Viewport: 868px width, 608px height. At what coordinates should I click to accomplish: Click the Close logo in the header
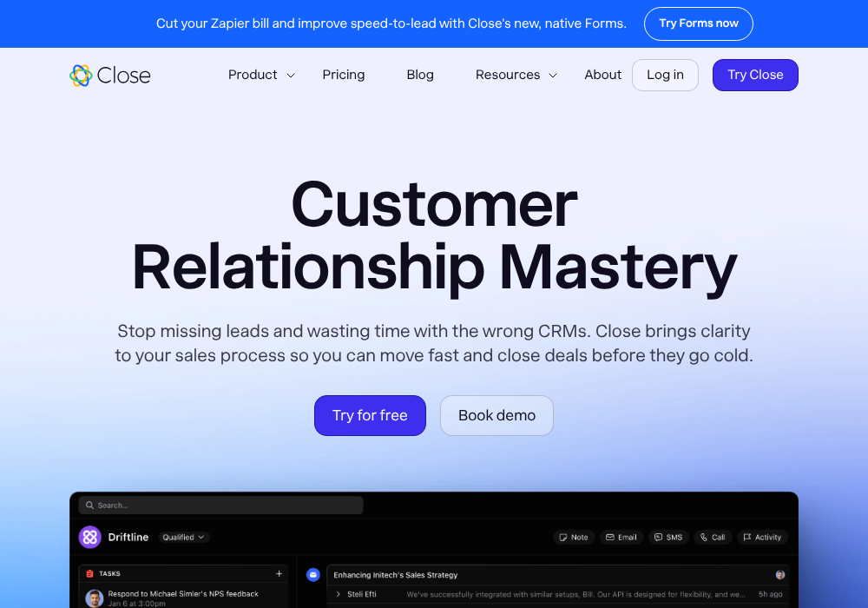[x=110, y=76]
